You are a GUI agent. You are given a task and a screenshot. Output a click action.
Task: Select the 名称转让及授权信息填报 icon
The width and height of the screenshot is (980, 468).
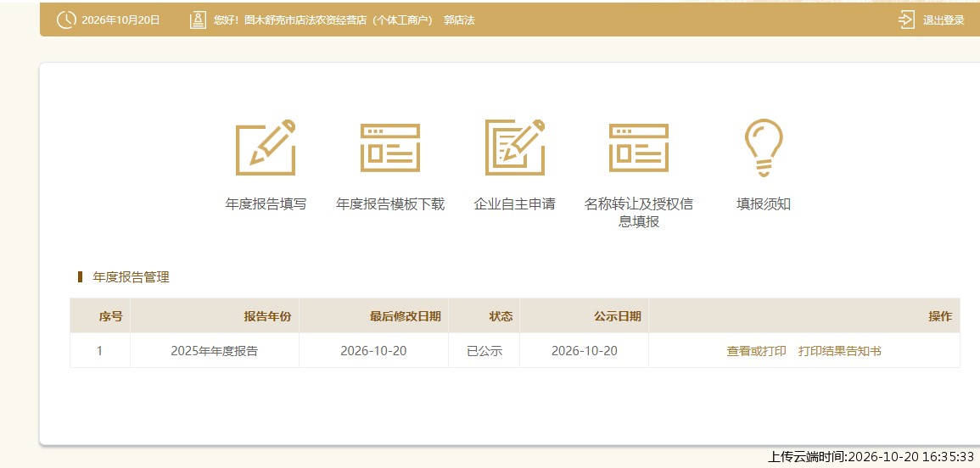[x=639, y=148]
